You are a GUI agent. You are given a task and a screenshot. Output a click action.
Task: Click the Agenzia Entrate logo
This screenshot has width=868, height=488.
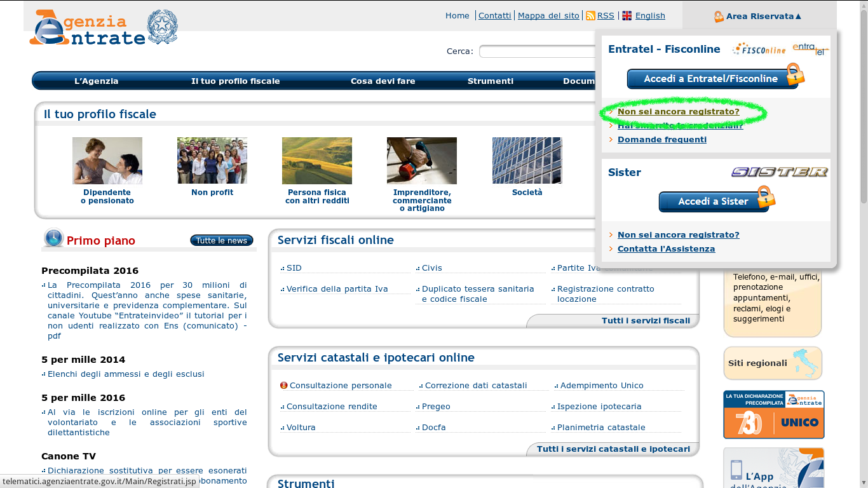[104, 27]
